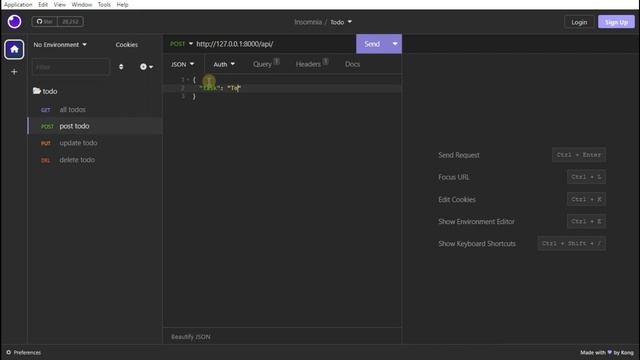Click the Edit Cookies hint label
640x360 pixels.
(x=457, y=200)
